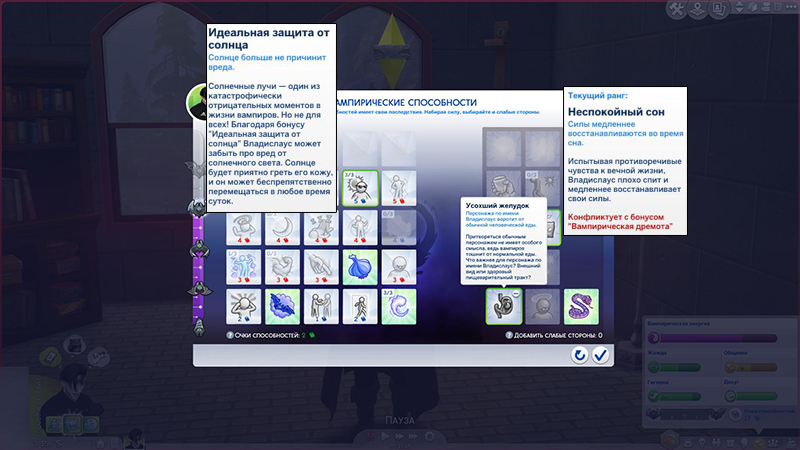
Task: Select the smiling face power costing 3
Action: 399,267
